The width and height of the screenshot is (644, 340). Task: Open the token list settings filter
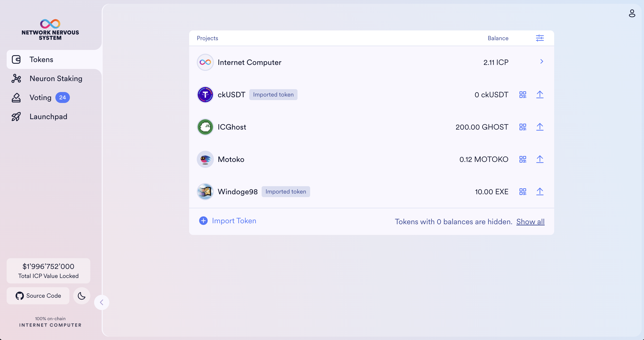[x=540, y=38]
